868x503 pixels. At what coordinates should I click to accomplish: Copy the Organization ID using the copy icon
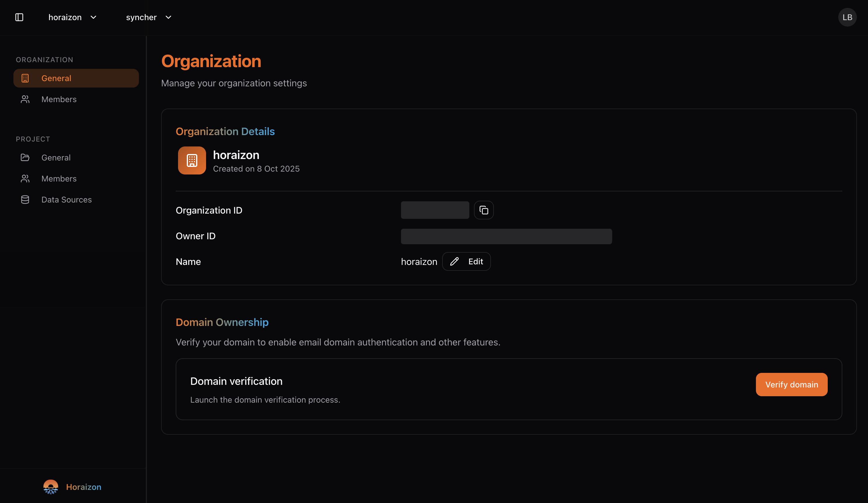point(484,210)
